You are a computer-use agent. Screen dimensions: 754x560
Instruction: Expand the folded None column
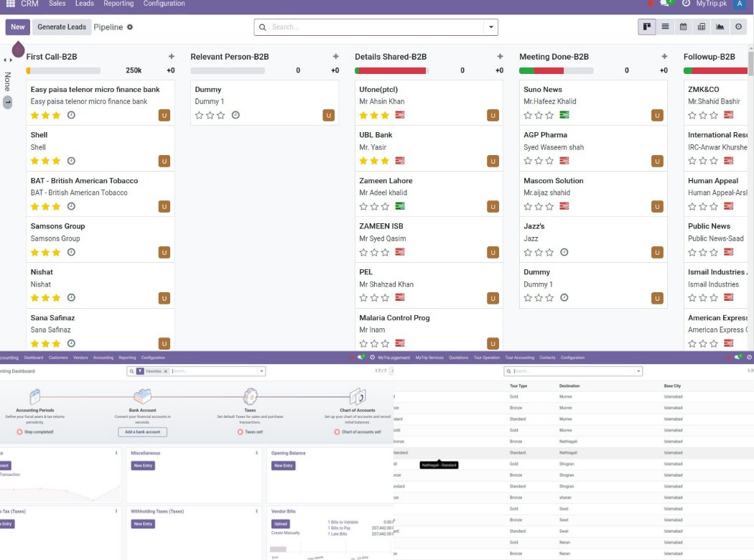coord(8,81)
